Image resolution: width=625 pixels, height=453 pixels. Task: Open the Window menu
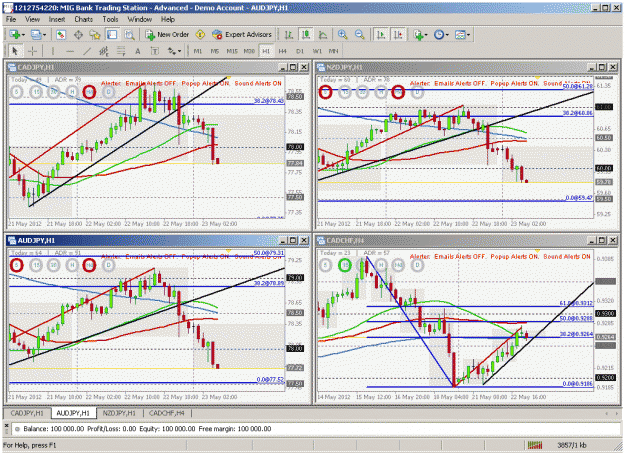pos(140,19)
